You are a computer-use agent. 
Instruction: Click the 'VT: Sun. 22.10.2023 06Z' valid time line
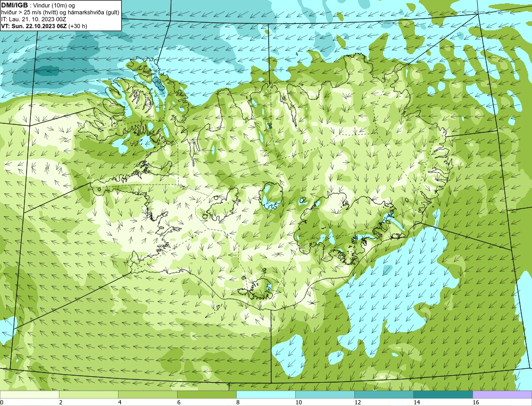tap(34, 26)
